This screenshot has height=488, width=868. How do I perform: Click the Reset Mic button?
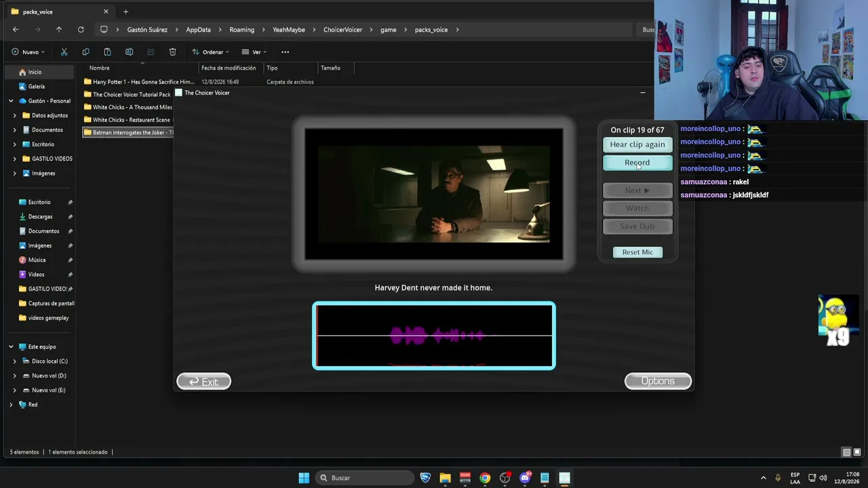[637, 252]
